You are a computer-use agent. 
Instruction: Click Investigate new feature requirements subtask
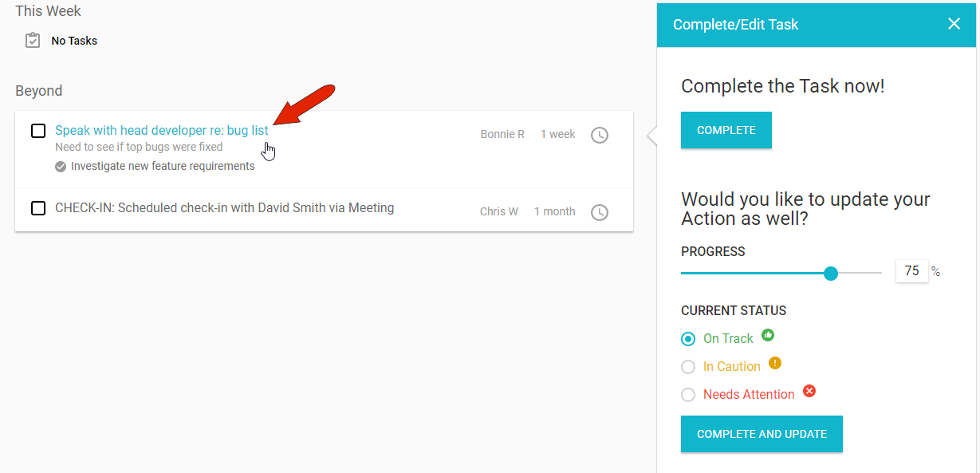pos(163,167)
